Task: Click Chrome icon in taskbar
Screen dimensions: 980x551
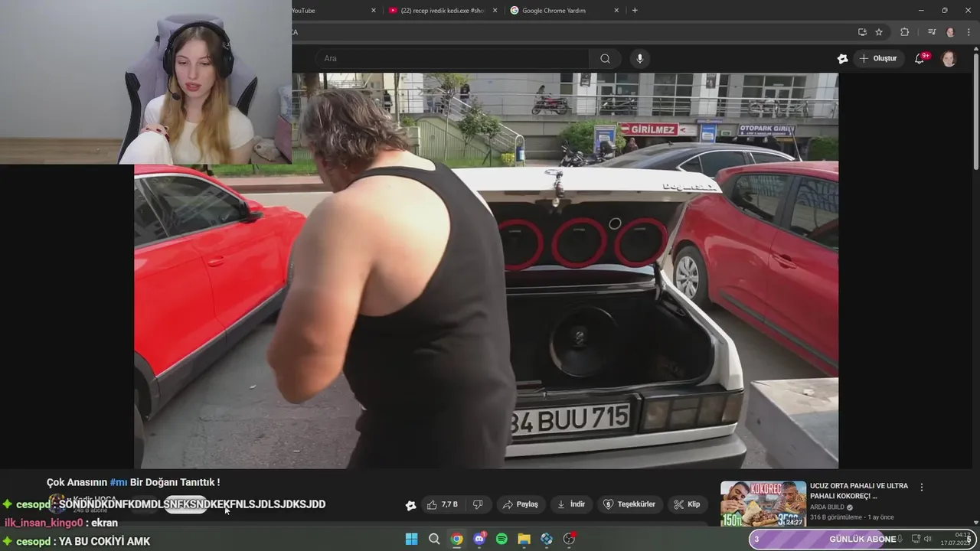Action: [x=456, y=539]
